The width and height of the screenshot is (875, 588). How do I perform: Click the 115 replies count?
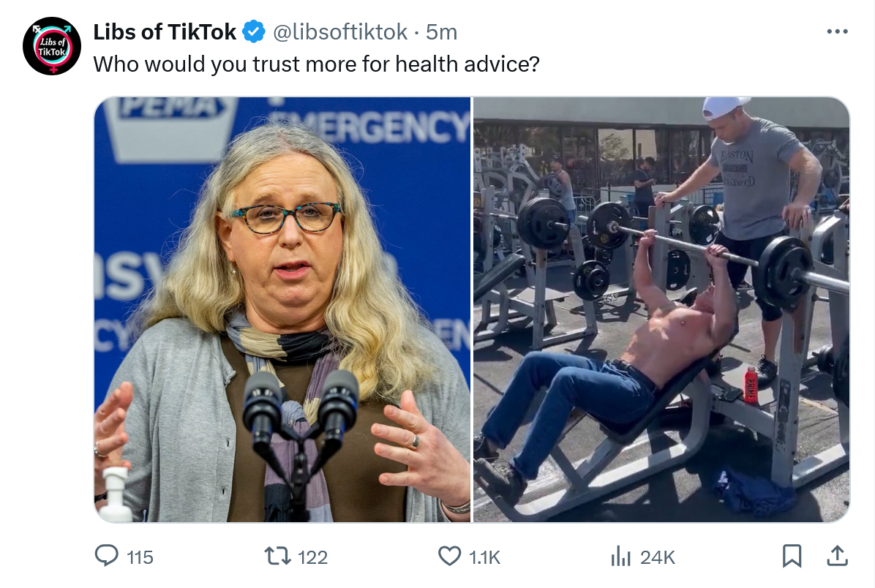[140, 557]
